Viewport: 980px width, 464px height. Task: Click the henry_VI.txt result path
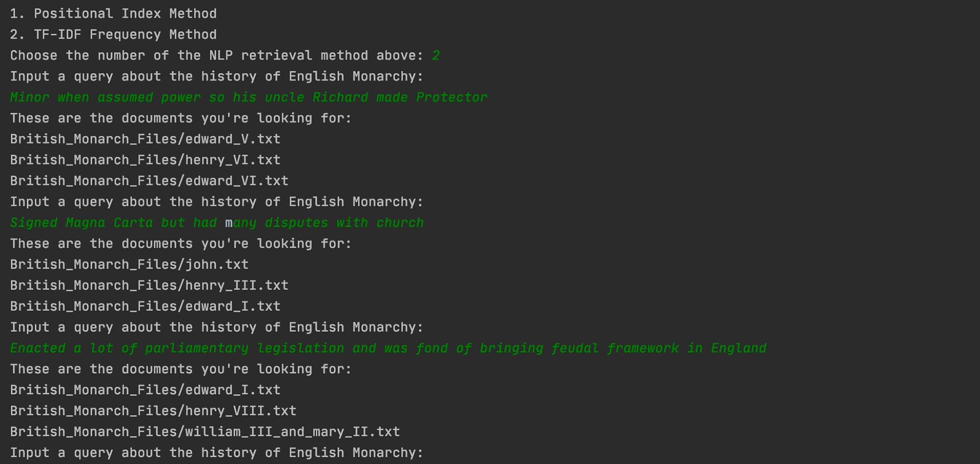pos(145,160)
